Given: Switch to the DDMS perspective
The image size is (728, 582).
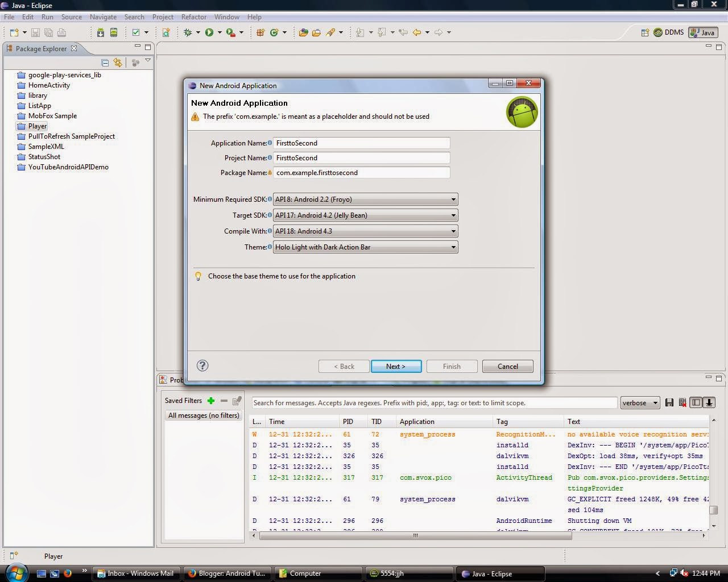Looking at the screenshot, I should (x=669, y=32).
